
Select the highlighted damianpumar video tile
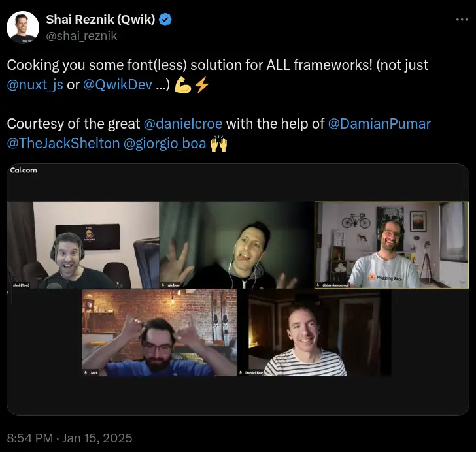pyautogui.click(x=391, y=245)
